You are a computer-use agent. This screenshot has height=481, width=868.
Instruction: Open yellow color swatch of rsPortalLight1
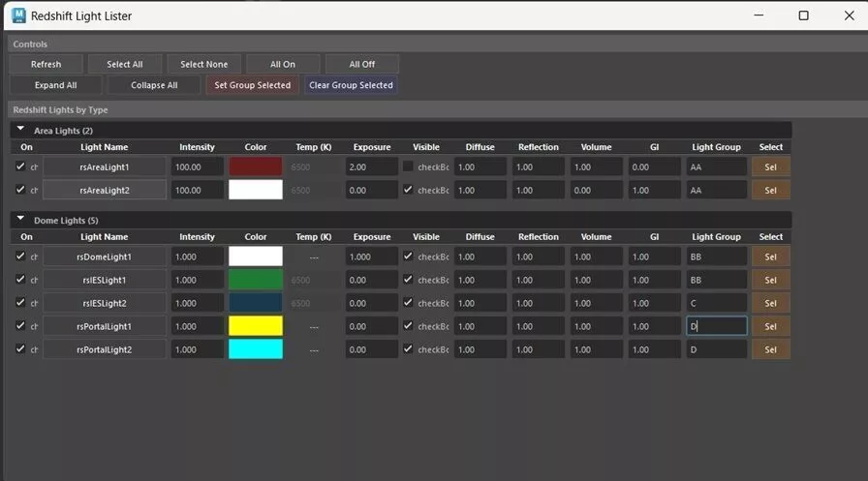point(256,326)
